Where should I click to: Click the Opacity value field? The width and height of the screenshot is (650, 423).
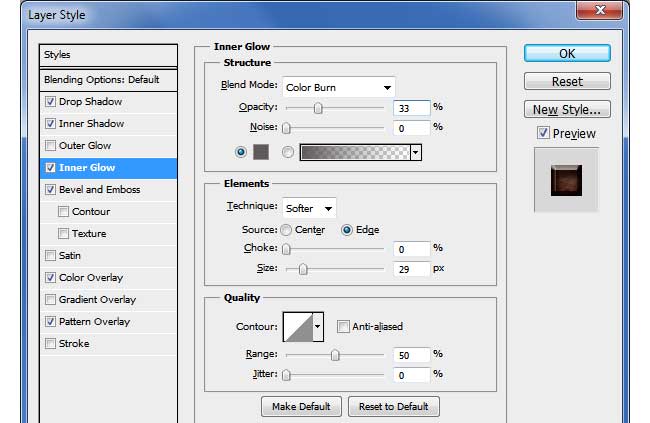(x=412, y=108)
